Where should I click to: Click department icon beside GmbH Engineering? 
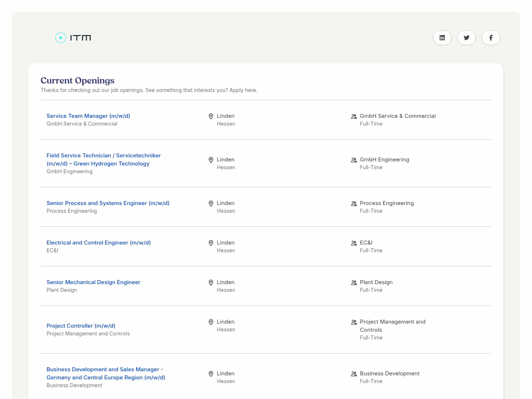[354, 160]
